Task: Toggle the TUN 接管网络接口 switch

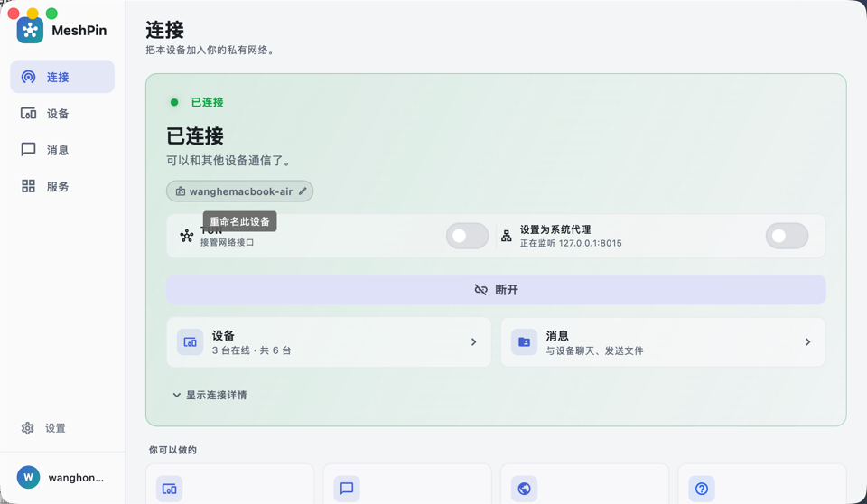Action: [x=467, y=236]
